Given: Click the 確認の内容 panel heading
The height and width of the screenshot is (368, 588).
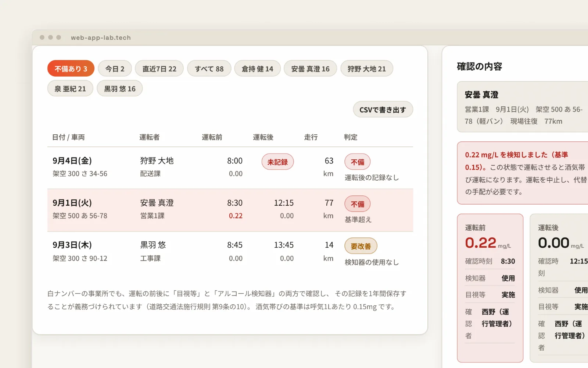Looking at the screenshot, I should (x=479, y=66).
